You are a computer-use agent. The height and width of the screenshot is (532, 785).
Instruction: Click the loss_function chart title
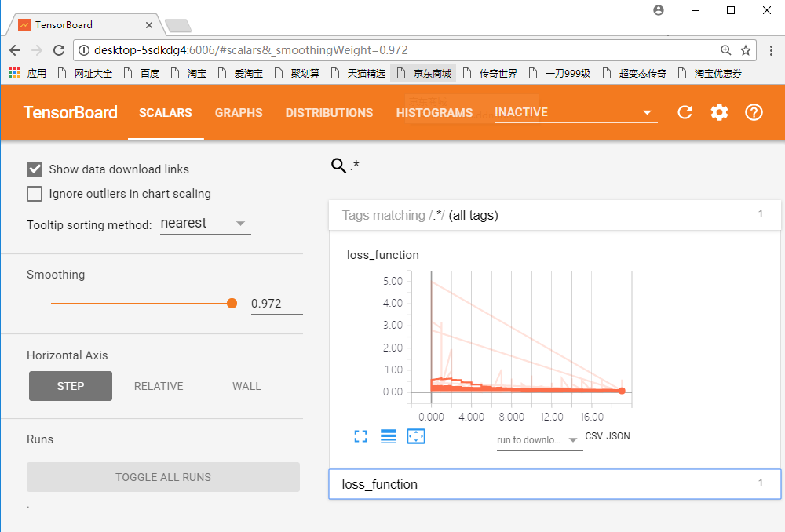[382, 255]
